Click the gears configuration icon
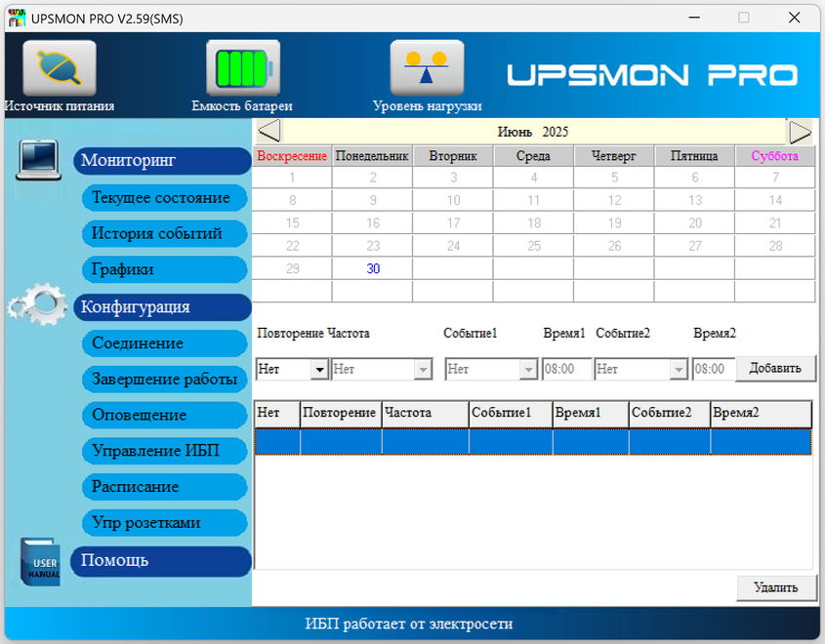This screenshot has height=644, width=825. [37, 303]
